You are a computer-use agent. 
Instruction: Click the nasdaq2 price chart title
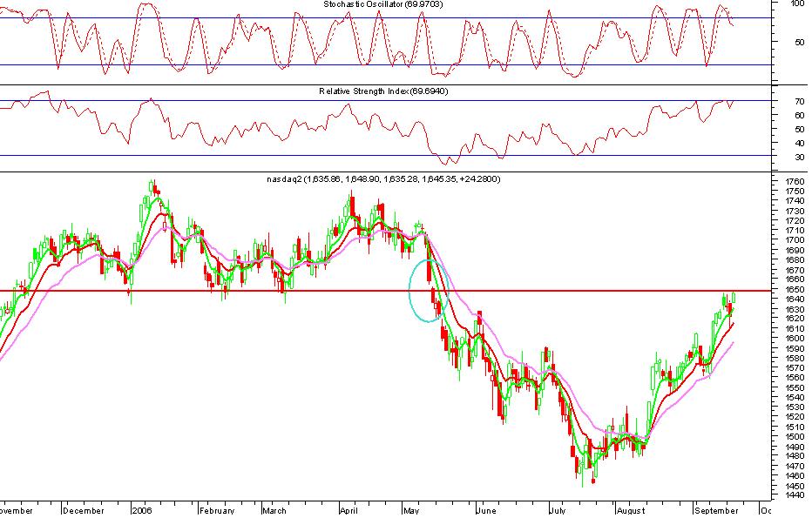(x=383, y=179)
